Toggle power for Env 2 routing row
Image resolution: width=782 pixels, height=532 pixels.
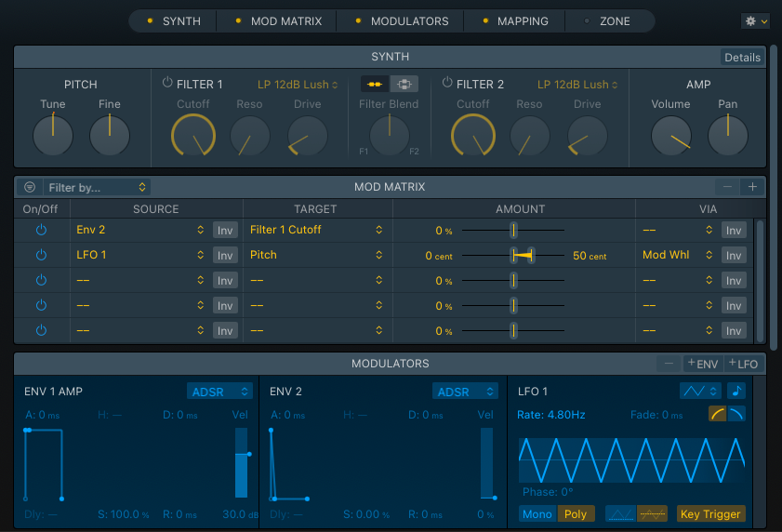tap(42, 230)
